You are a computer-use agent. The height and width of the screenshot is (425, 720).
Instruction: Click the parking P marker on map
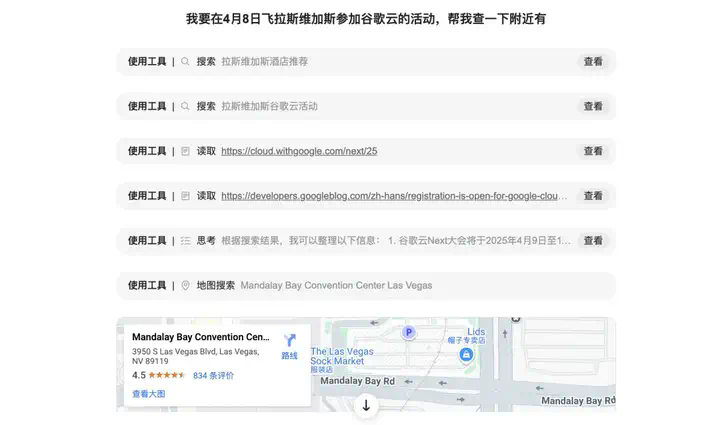[408, 332]
